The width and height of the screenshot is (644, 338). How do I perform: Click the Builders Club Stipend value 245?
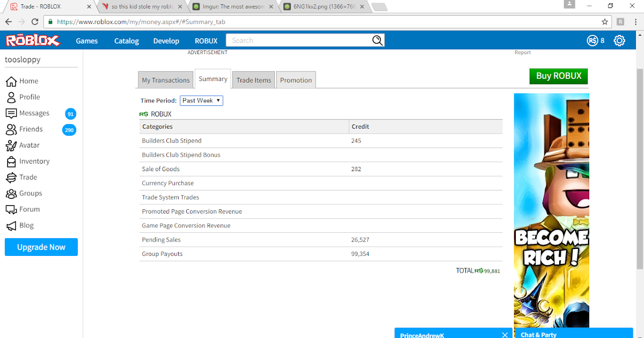[x=356, y=141]
